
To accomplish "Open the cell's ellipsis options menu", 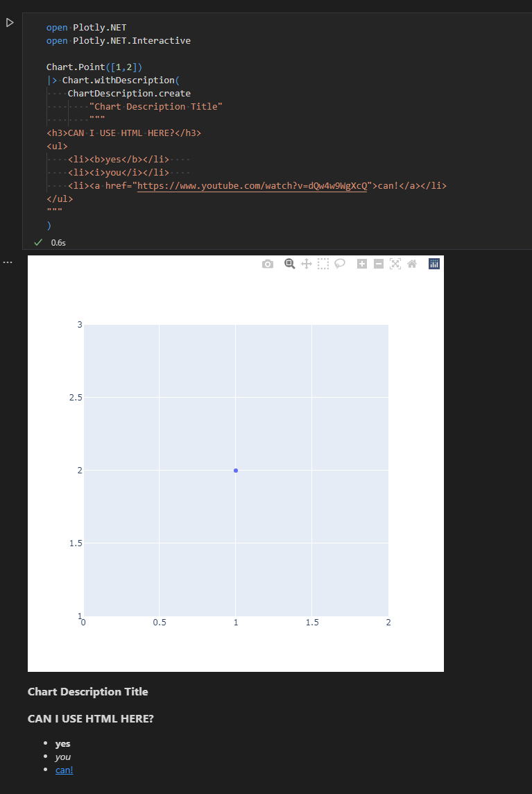I will (8, 262).
